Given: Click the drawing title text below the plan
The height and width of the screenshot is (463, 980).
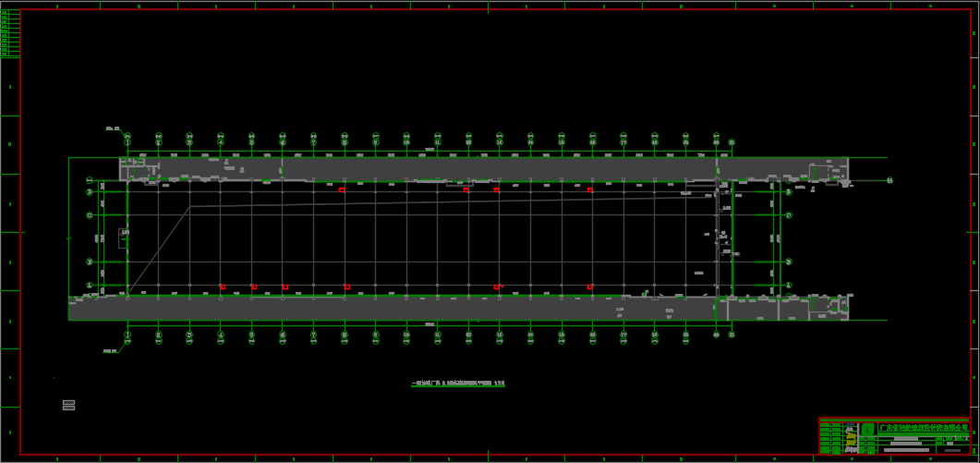Looking at the screenshot, I should pyautogui.click(x=458, y=383).
